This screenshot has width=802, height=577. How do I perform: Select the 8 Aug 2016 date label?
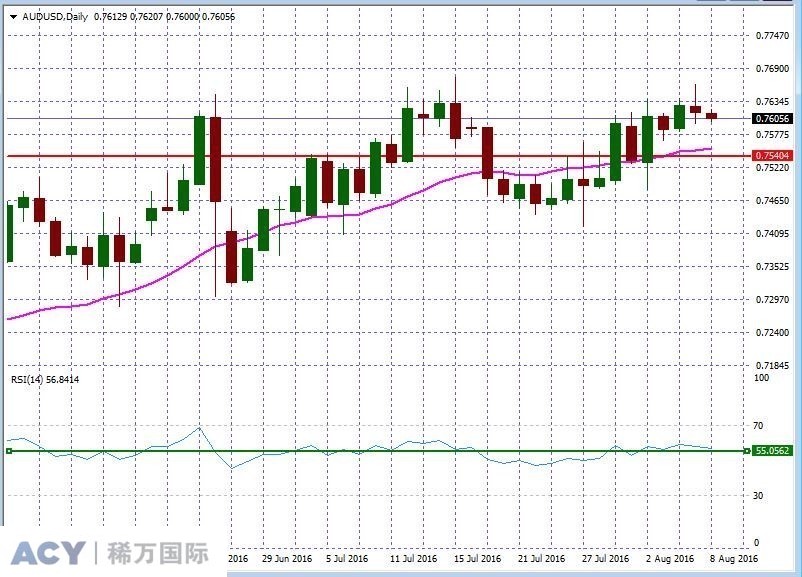coord(733,559)
